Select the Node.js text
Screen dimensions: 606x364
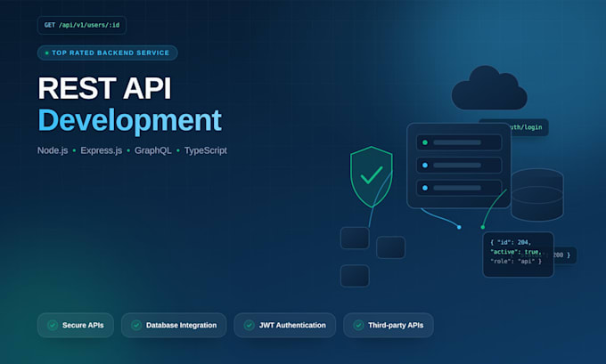point(53,150)
